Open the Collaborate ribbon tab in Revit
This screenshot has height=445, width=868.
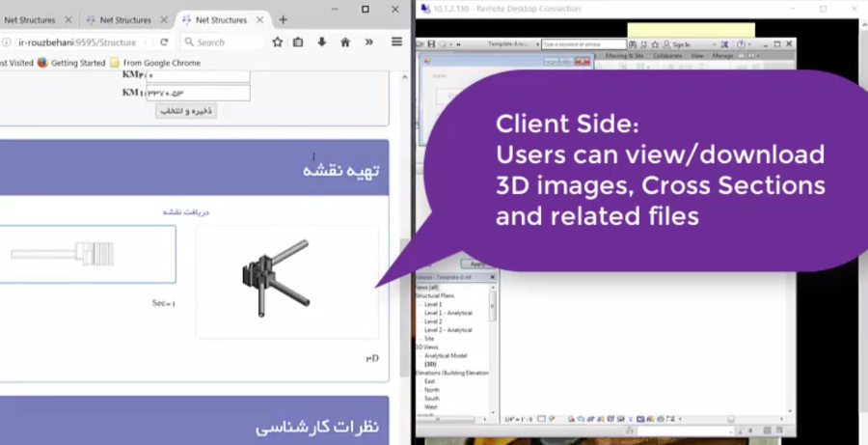[666, 56]
